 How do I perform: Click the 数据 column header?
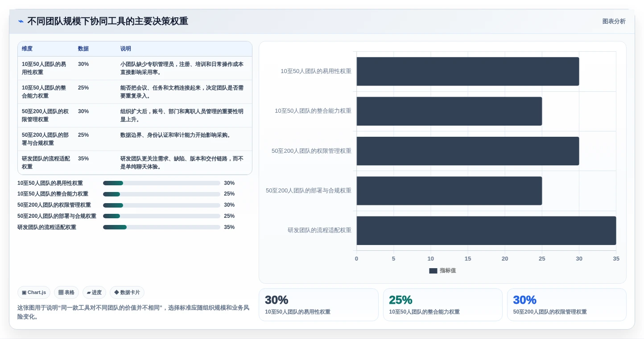[x=83, y=49]
